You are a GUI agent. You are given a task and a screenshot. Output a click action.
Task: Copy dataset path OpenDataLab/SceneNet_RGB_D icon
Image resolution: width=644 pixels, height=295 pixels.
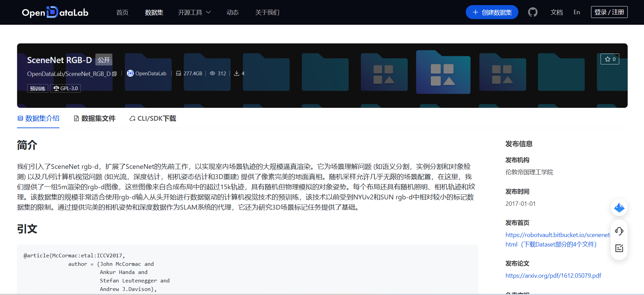[114, 74]
